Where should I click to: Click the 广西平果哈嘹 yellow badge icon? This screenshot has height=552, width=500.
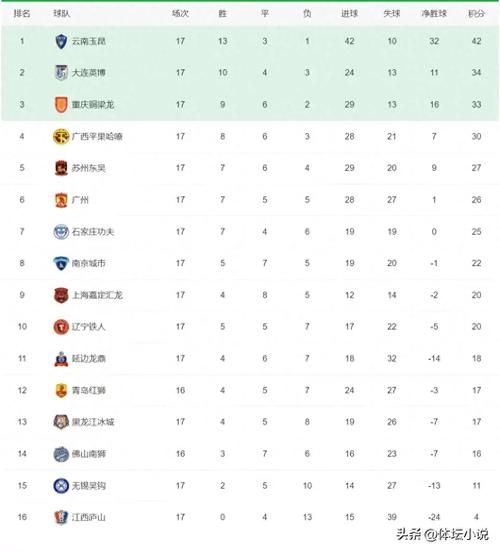61,136
